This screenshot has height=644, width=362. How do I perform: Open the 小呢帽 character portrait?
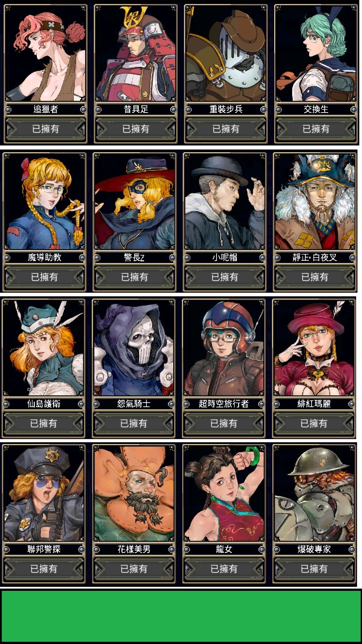[x=224, y=202]
